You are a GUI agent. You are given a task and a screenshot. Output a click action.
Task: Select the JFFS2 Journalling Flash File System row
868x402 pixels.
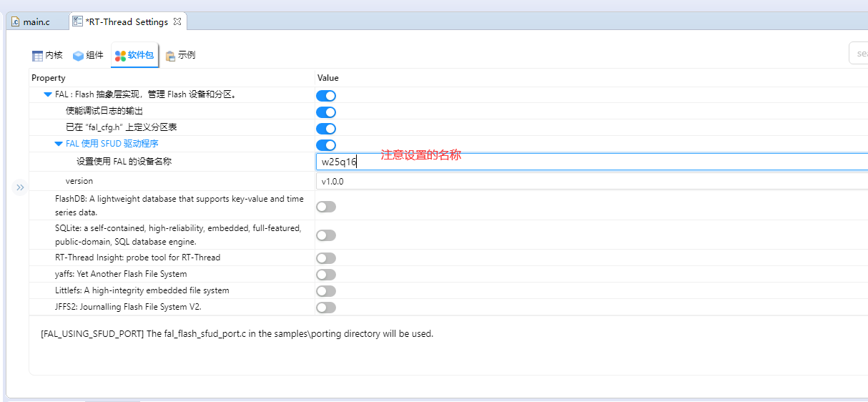point(129,307)
